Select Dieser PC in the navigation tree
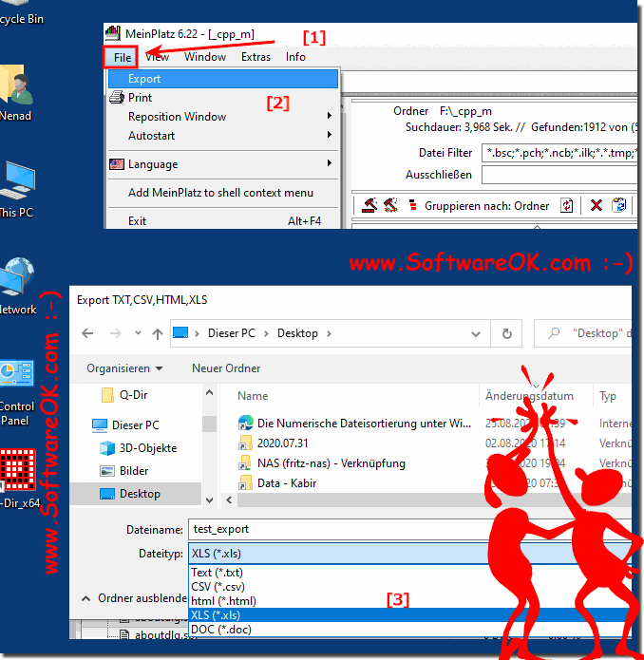Viewport: 644px width, 660px height. pyautogui.click(x=125, y=425)
